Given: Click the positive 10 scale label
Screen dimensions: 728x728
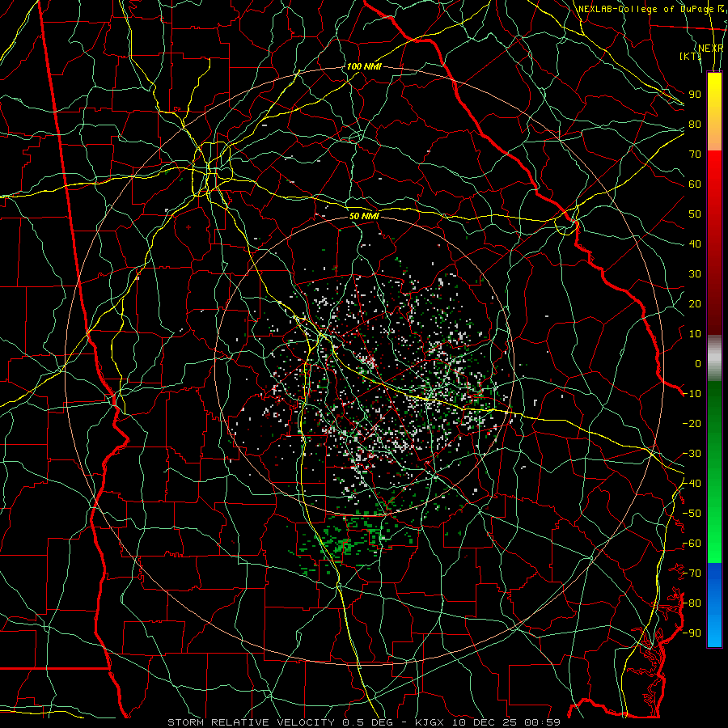Looking at the screenshot, I should [695, 334].
